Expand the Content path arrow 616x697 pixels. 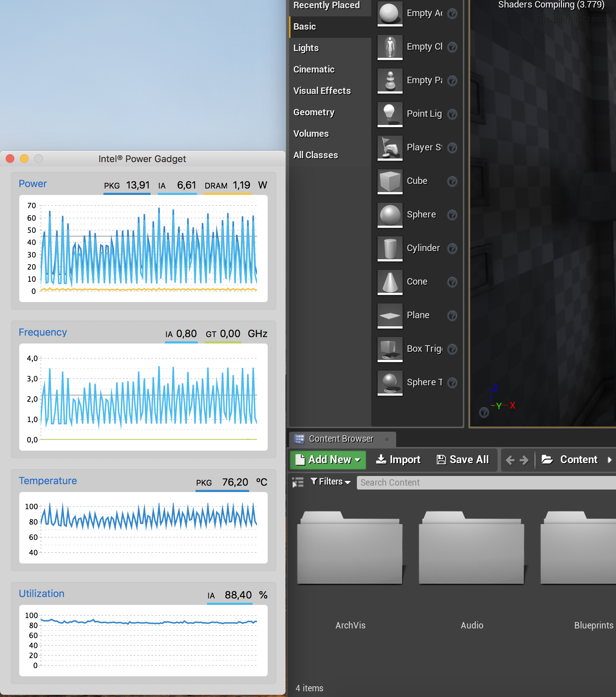pyautogui.click(x=610, y=460)
